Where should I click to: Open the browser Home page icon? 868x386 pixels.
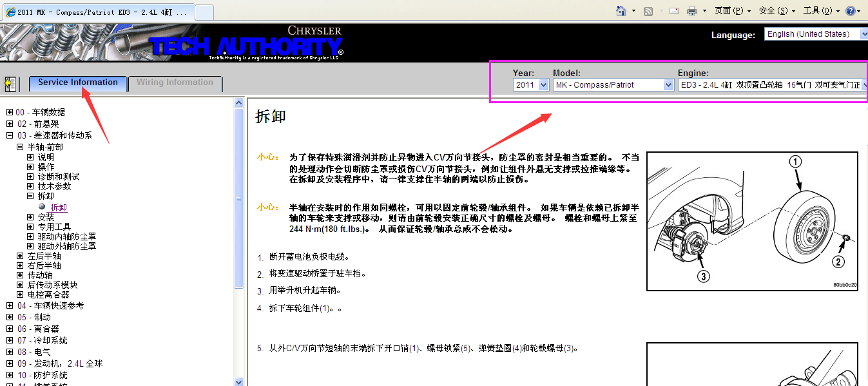621,10
